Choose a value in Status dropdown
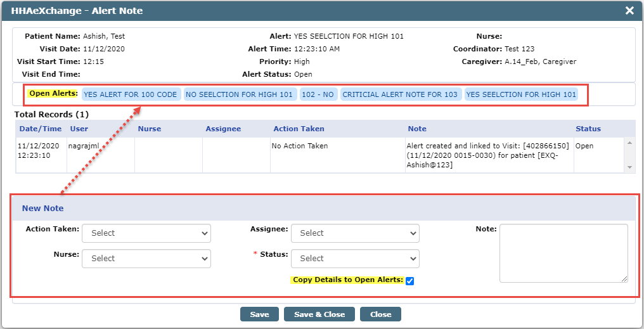644x329 pixels. [x=355, y=259]
